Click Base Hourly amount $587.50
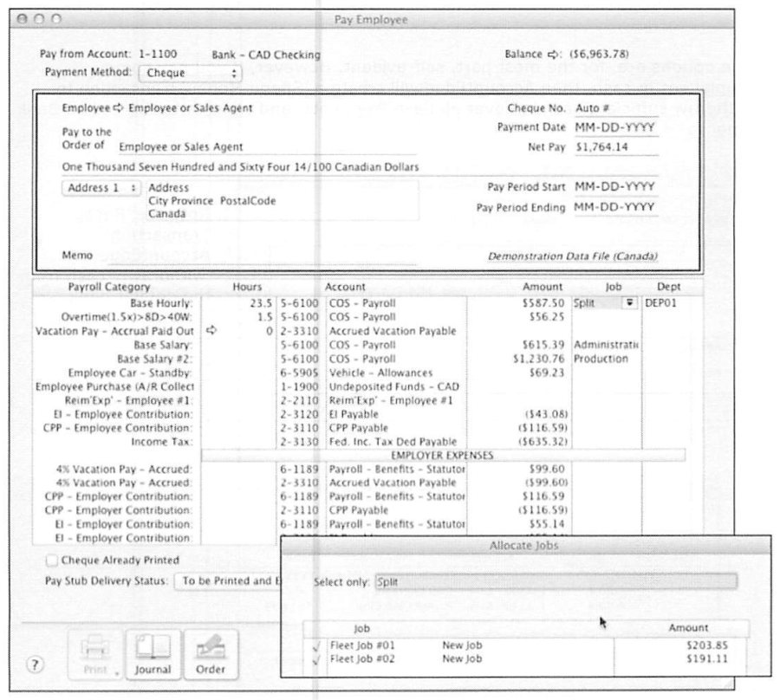Viewport: 780px width, 700px height. coord(543,303)
